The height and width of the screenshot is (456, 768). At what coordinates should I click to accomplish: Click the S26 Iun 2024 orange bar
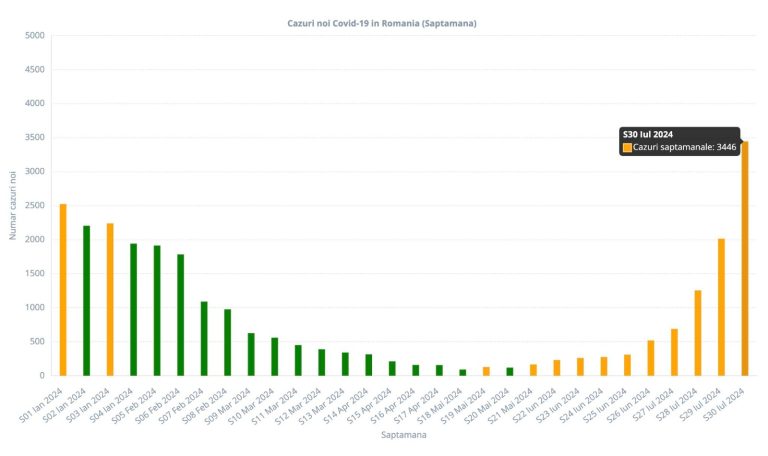pyautogui.click(x=650, y=358)
